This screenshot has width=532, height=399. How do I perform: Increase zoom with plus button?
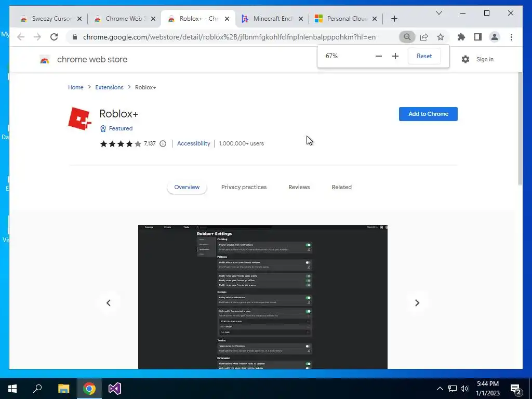[395, 56]
